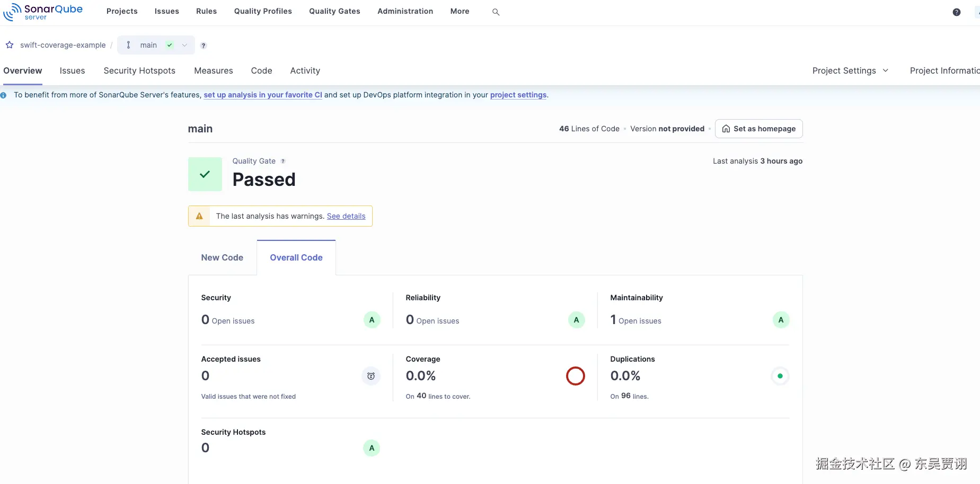This screenshot has width=980, height=484.
Task: Open the main branch selector dropdown
Action: tap(156, 45)
